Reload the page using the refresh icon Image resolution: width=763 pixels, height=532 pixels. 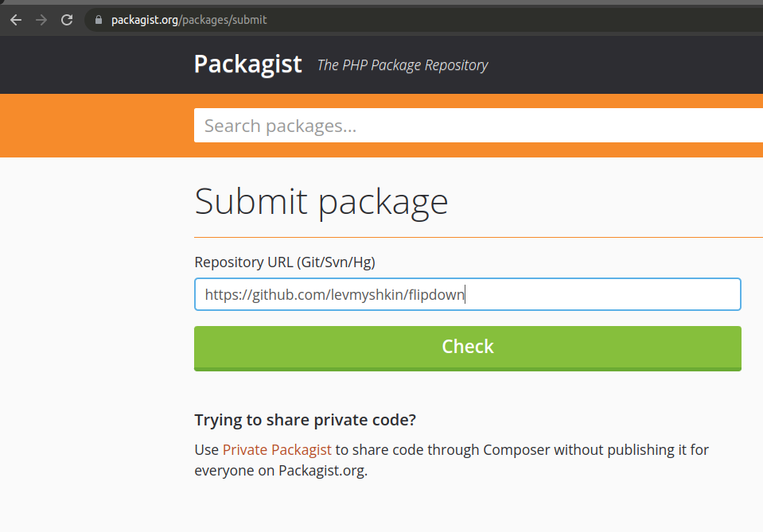(66, 19)
